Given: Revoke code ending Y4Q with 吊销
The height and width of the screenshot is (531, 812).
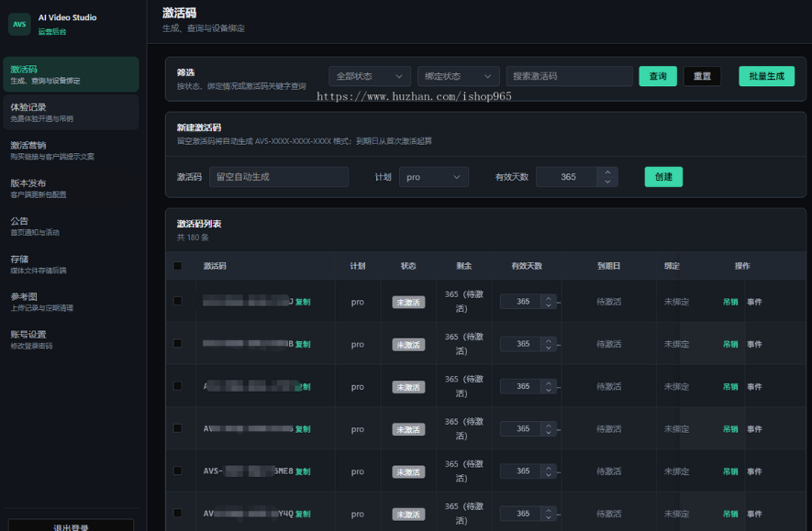Looking at the screenshot, I should click(x=730, y=514).
